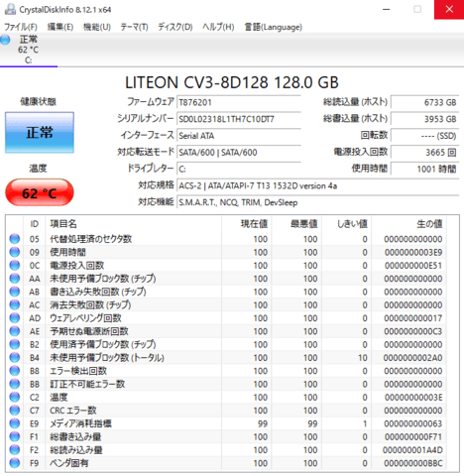The image size is (464, 476).
Task: Open the テーマ(T) menu
Action: (134, 27)
